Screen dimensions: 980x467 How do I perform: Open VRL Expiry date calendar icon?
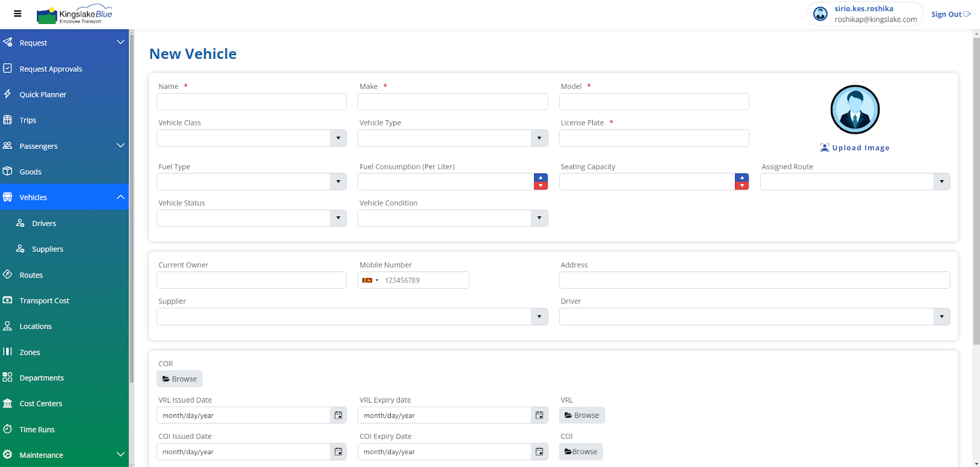[539, 416]
